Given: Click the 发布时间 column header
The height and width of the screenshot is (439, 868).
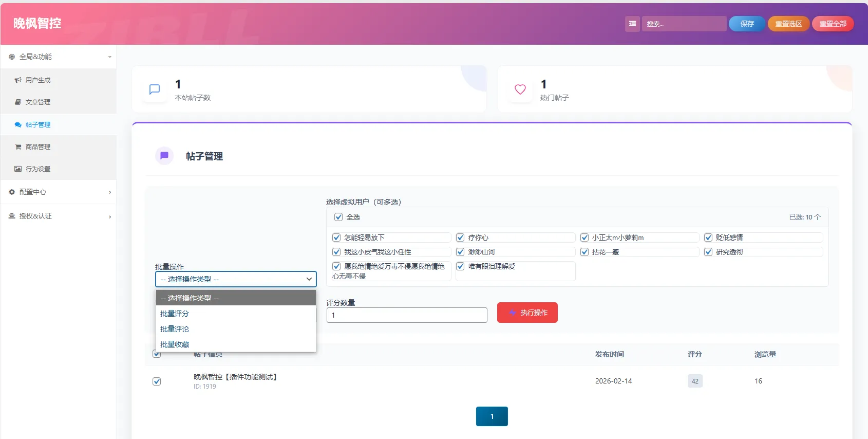Looking at the screenshot, I should click(x=609, y=354).
